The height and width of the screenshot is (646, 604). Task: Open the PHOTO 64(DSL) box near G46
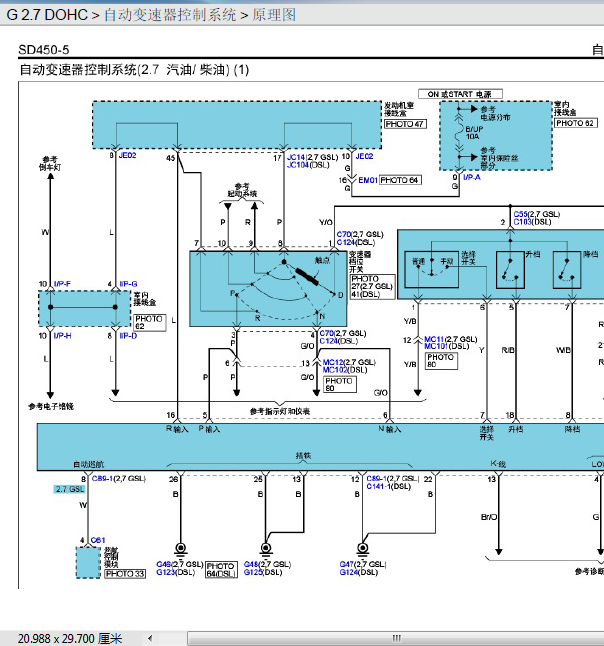221,570
